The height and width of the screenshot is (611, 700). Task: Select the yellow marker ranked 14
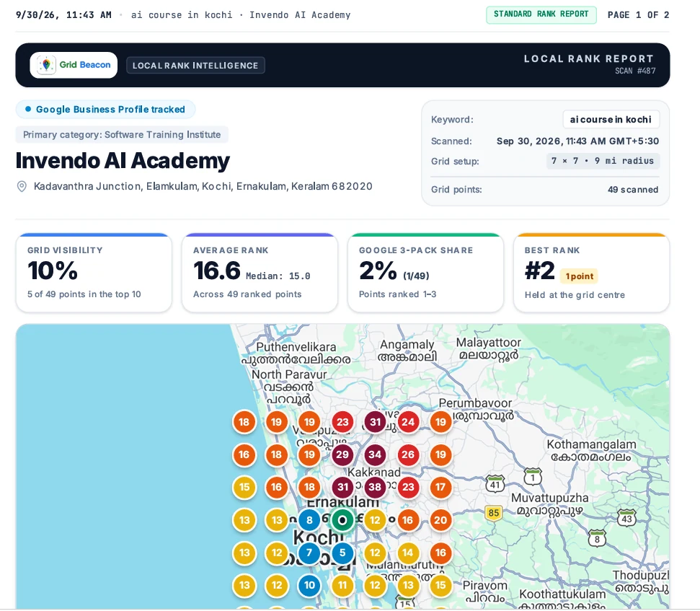(408, 553)
